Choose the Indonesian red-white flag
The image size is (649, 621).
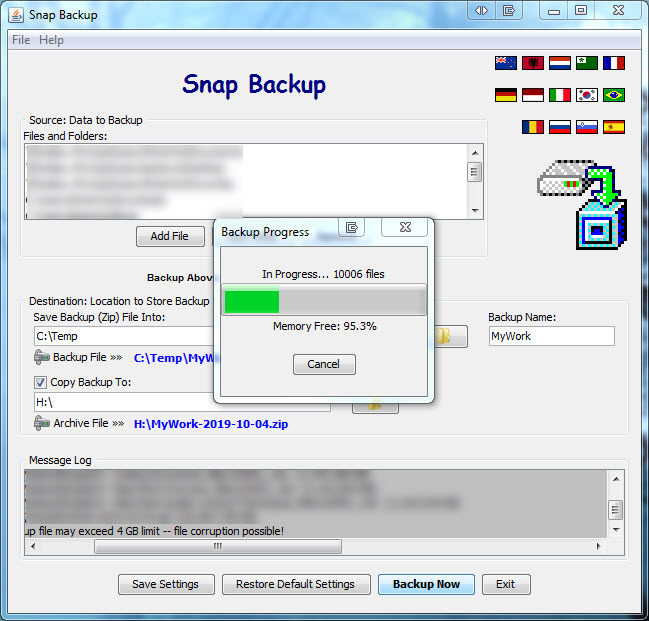pyautogui.click(x=533, y=95)
